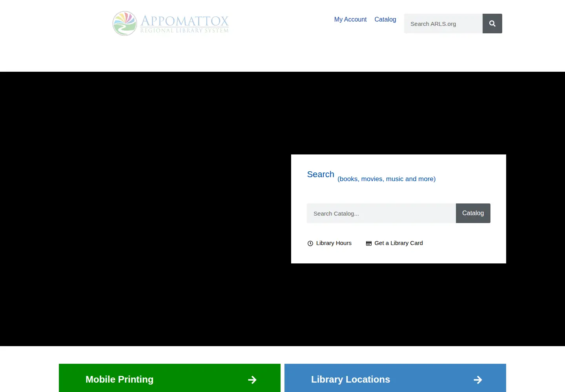Focus the Search Catalog text box
This screenshot has height=392, width=565.
coord(381,213)
